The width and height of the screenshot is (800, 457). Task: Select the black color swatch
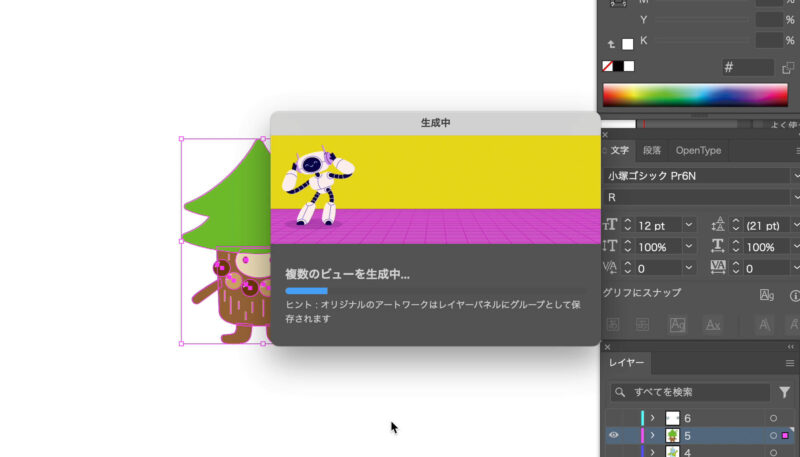618,66
